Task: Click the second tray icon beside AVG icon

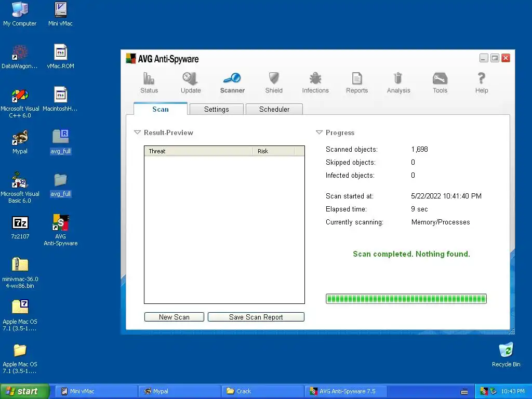Action: point(493,391)
